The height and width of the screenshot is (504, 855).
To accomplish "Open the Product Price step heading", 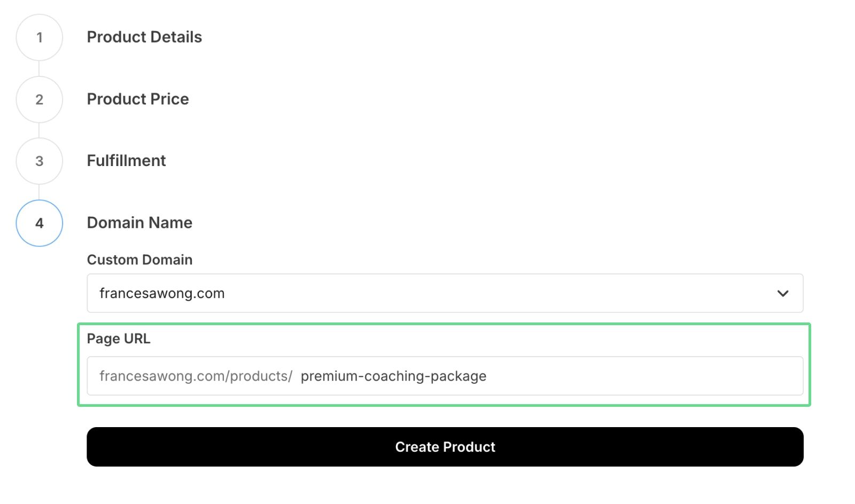I will [138, 99].
